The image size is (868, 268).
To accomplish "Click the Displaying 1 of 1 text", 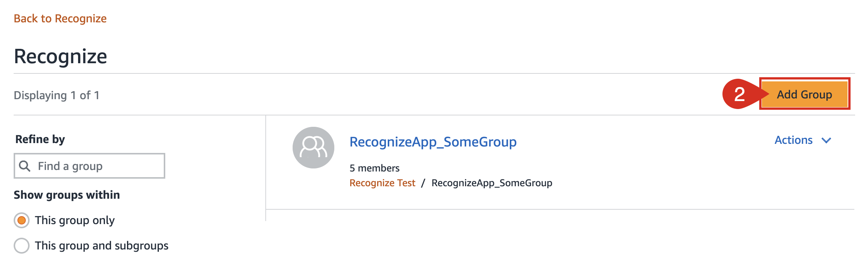I will tap(56, 95).
